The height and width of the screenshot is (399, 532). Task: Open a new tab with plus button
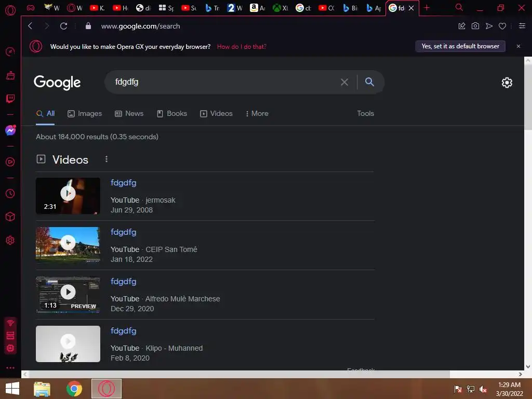[x=427, y=7]
